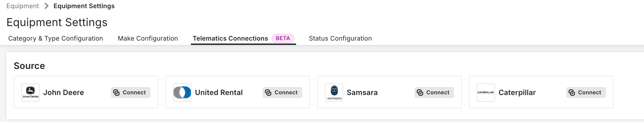This screenshot has height=122, width=644.
Task: Click the Caterpillar logo icon
Action: tap(486, 92)
